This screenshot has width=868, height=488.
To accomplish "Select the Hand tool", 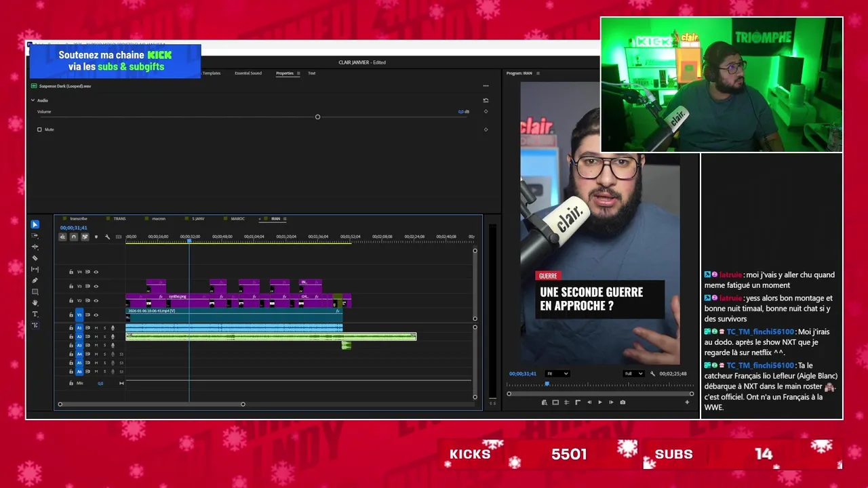I will [35, 303].
